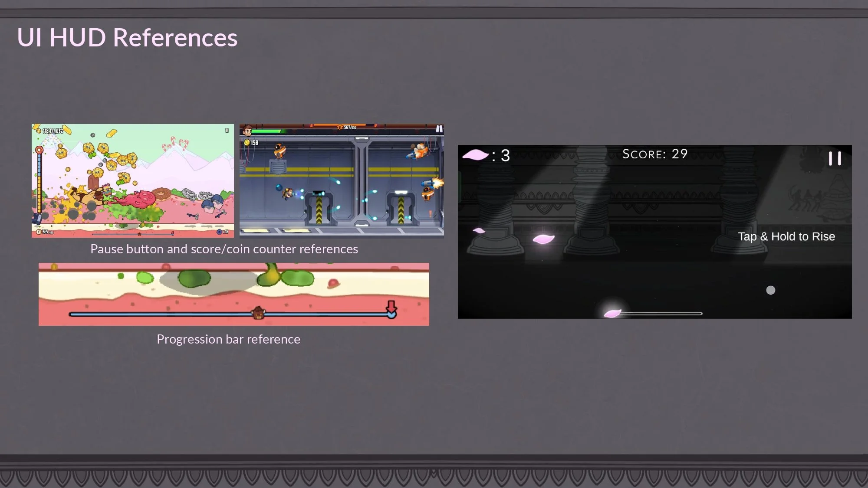868x488 pixels.
Task: Click the pause icon in the dark petal game
Action: [x=835, y=158]
